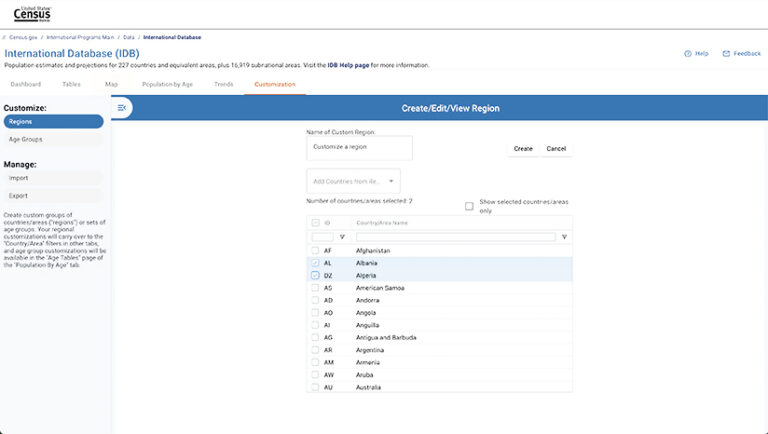Switch to the Trends tab
This screenshot has height=434, width=768.
223,84
